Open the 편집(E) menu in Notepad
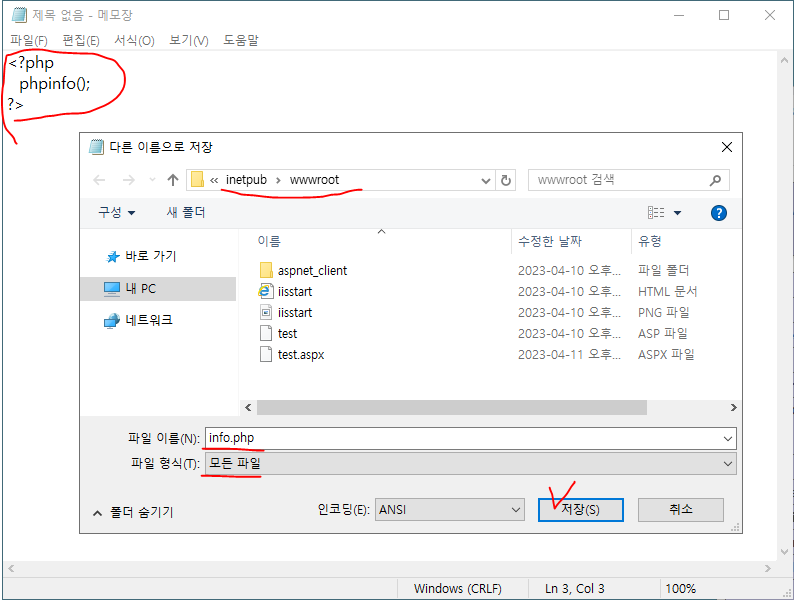The width and height of the screenshot is (794, 600). (x=81, y=41)
